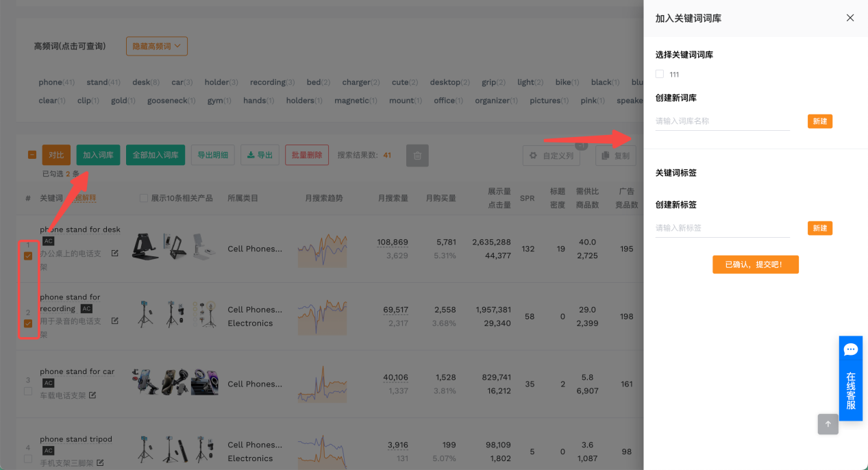Image resolution: width=868 pixels, height=470 pixels.
Task: Click the 请输入词库名称 input field
Action: click(723, 121)
